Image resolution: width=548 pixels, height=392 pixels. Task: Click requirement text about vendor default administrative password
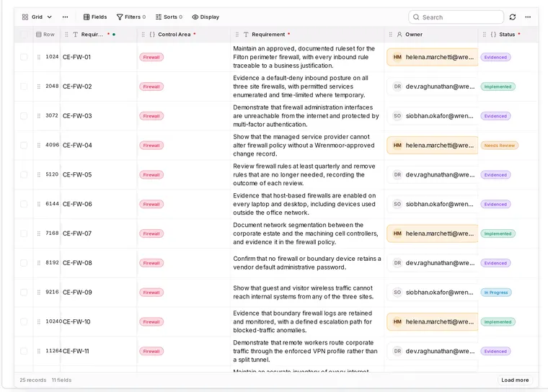307,263
